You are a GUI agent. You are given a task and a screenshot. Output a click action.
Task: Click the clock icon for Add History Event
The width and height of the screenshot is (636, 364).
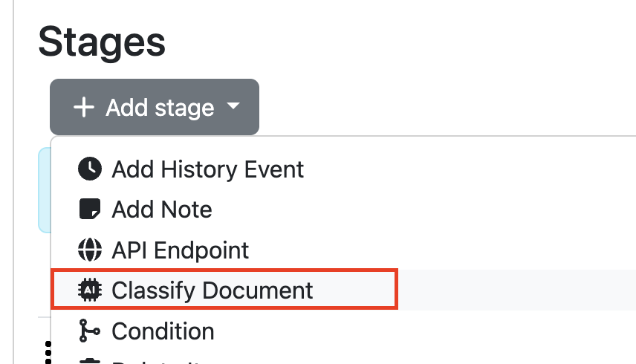(x=90, y=169)
